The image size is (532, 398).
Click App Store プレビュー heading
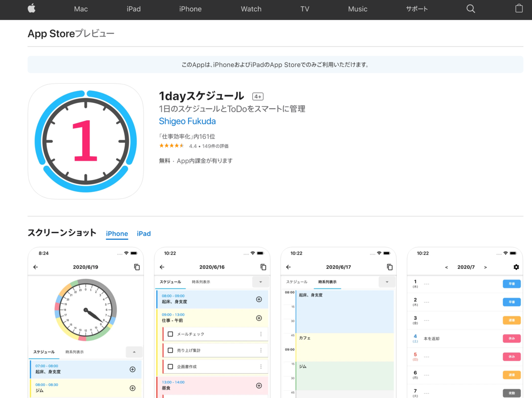71,34
